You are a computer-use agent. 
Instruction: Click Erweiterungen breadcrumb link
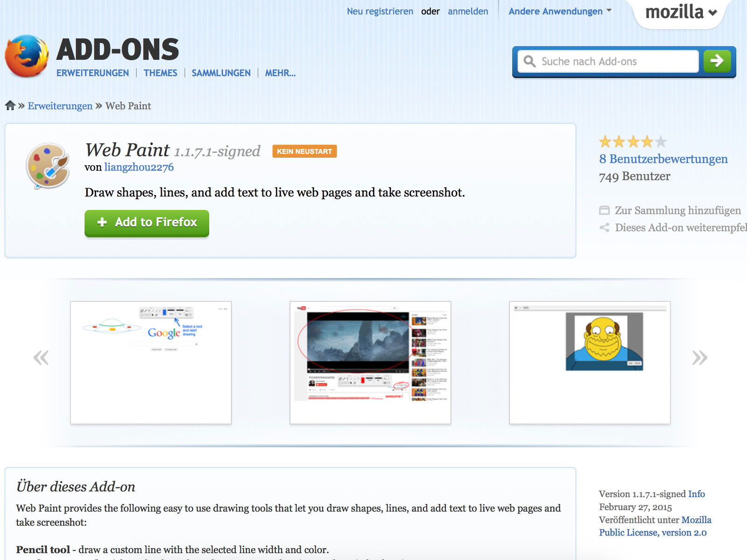(x=60, y=106)
